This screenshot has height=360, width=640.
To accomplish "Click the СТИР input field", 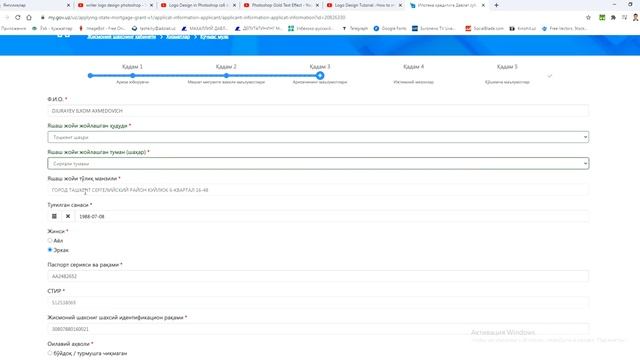I will click(318, 303).
